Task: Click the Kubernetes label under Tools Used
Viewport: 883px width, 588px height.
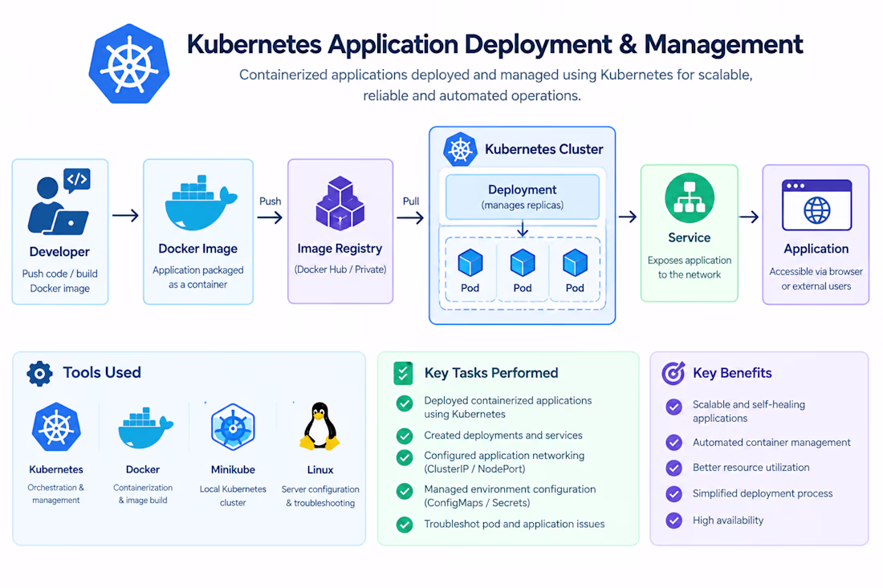Action: (x=56, y=469)
